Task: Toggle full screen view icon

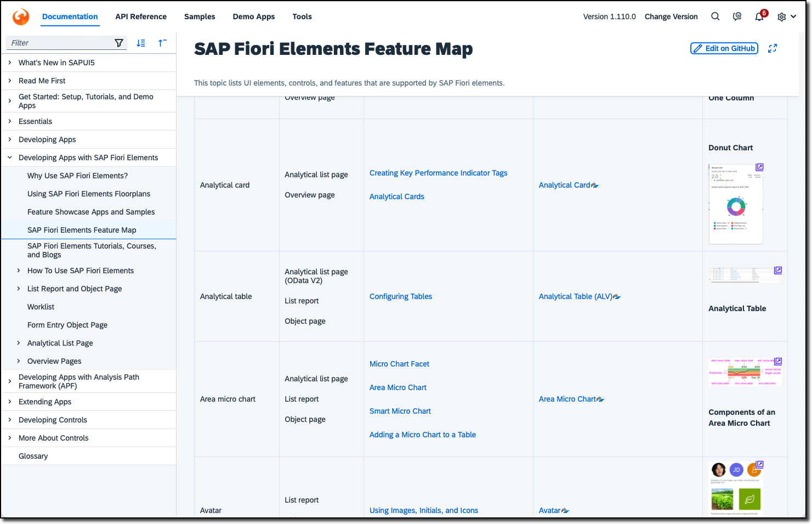Action: 773,48
